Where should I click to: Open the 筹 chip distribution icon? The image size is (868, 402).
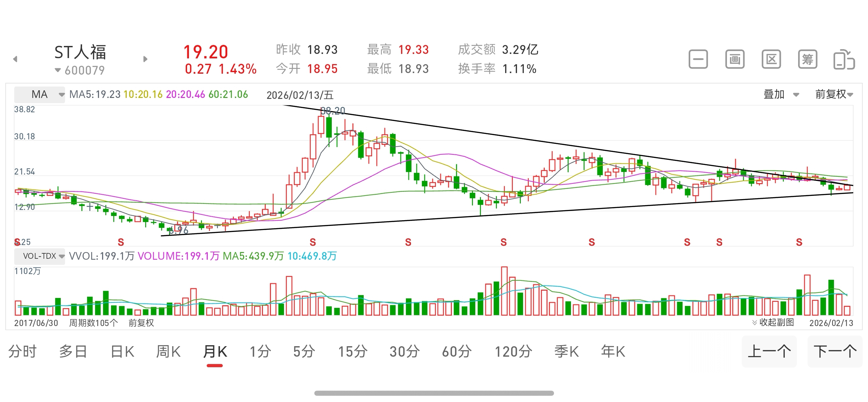(x=807, y=59)
